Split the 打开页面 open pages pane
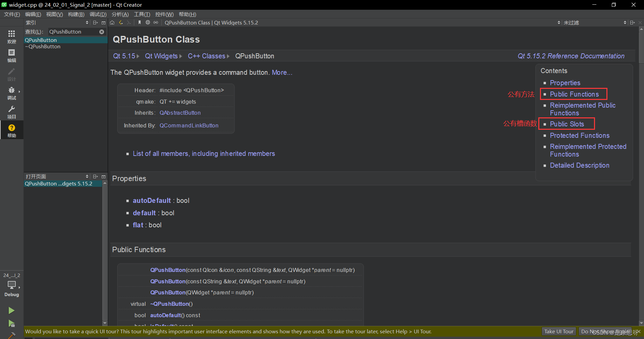The image size is (644, 339). click(96, 176)
